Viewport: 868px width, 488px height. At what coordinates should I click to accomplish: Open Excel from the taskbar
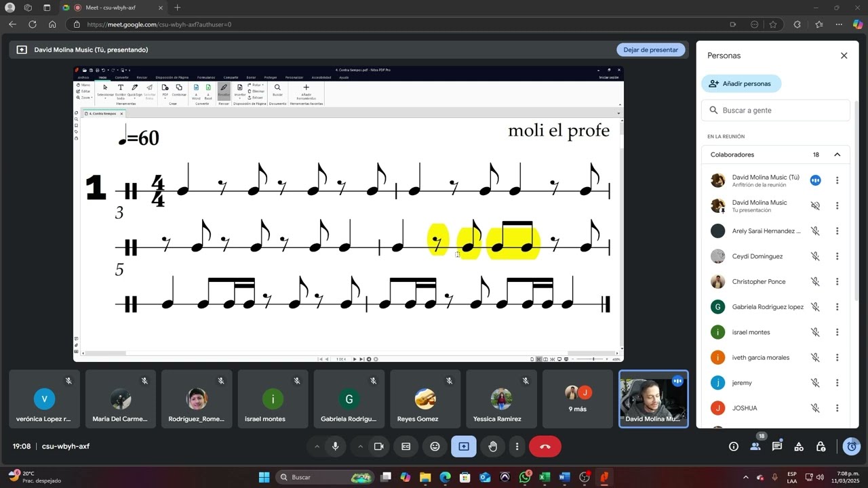pos(545,477)
